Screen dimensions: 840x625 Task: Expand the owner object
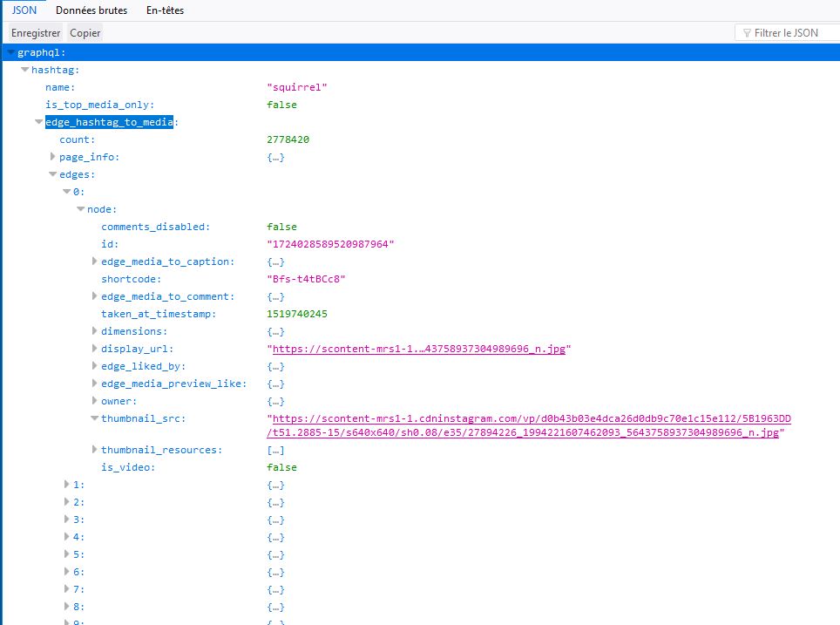95,401
